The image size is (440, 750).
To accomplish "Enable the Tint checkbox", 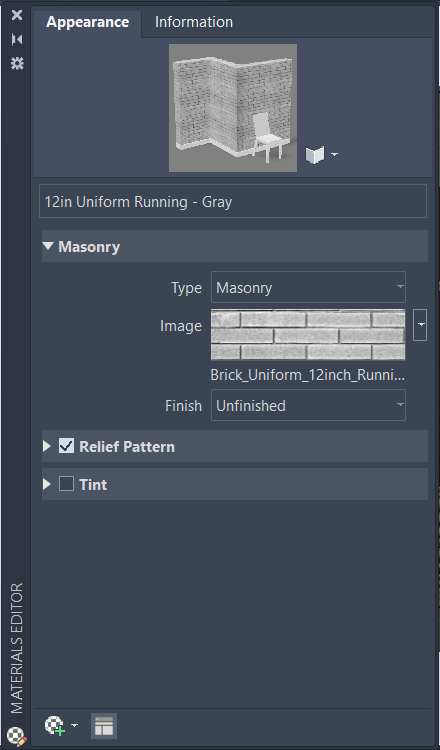I will pyautogui.click(x=66, y=484).
